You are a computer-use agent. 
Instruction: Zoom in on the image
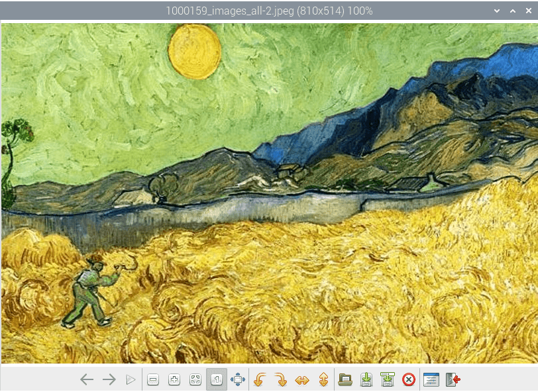click(x=174, y=379)
